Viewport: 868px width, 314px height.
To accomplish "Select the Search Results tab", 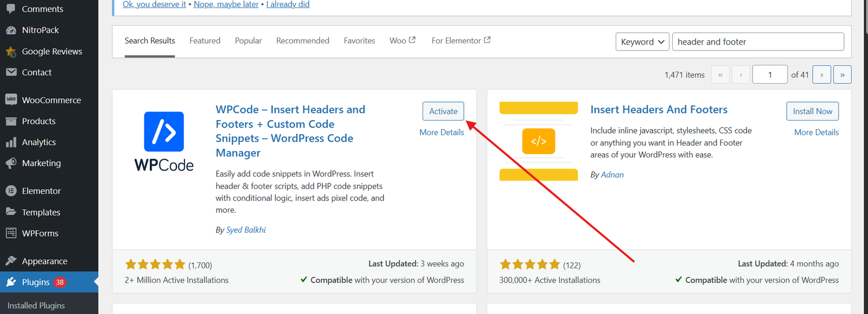I will (150, 41).
